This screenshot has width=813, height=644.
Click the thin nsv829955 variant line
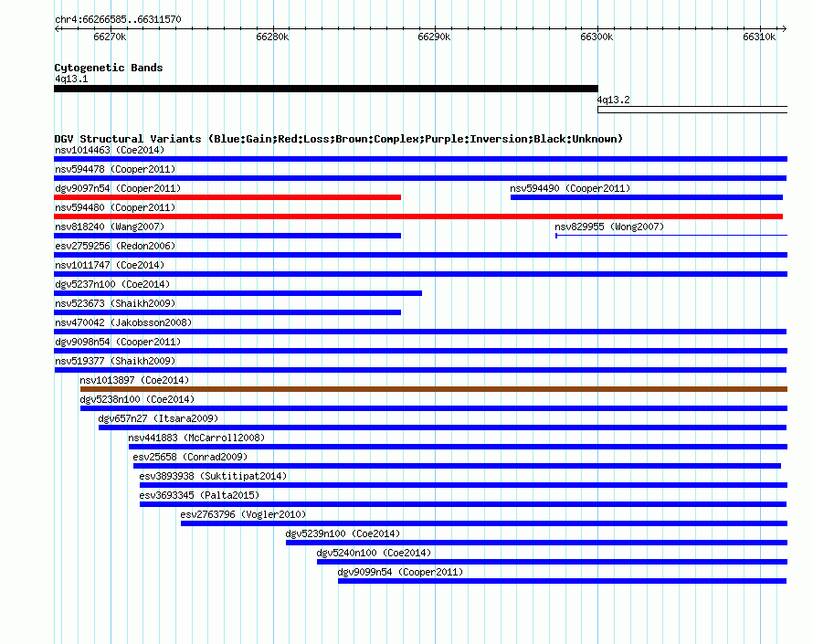coord(671,236)
